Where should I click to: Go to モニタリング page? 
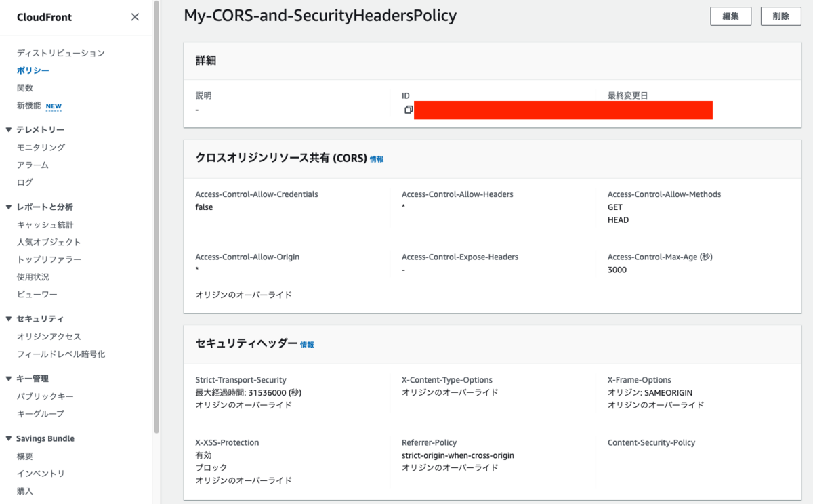coord(41,147)
